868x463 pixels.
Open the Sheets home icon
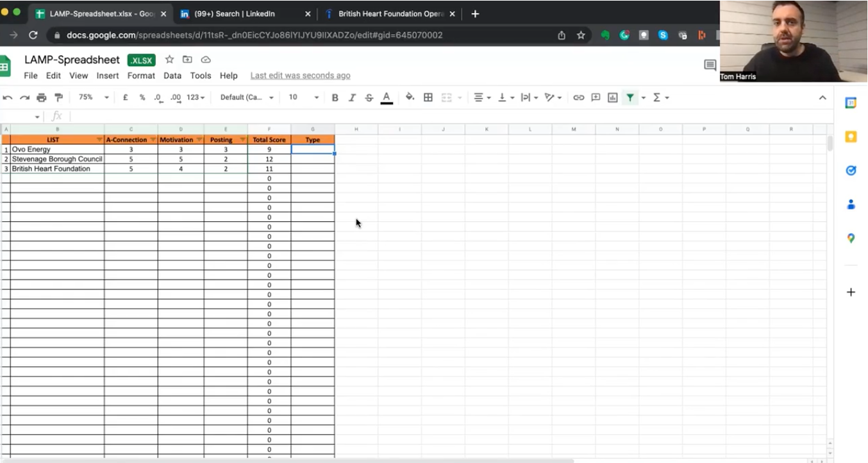click(x=5, y=66)
